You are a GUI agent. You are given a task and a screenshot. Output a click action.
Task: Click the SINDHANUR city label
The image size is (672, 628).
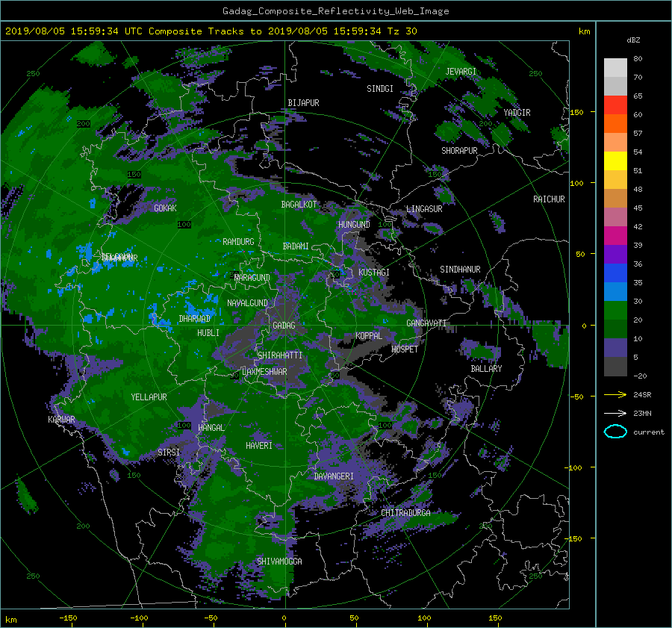[x=460, y=270]
